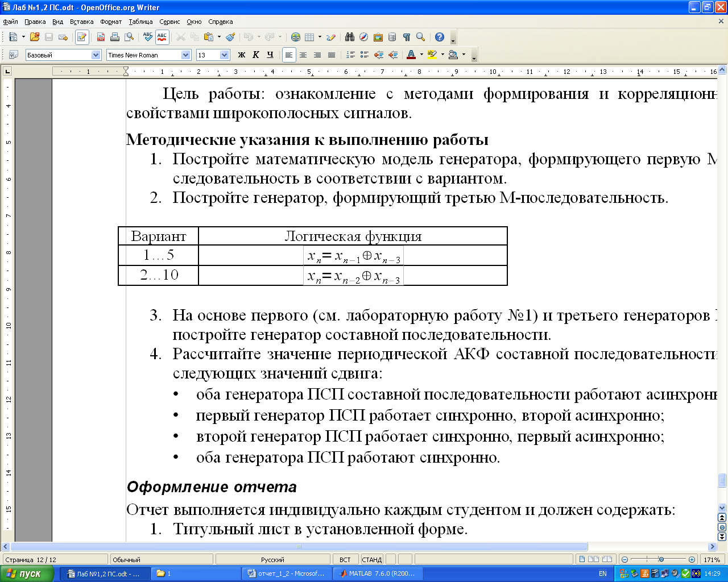Apply text highlighting color
Viewport: 728px width, 582px height.
[x=432, y=55]
